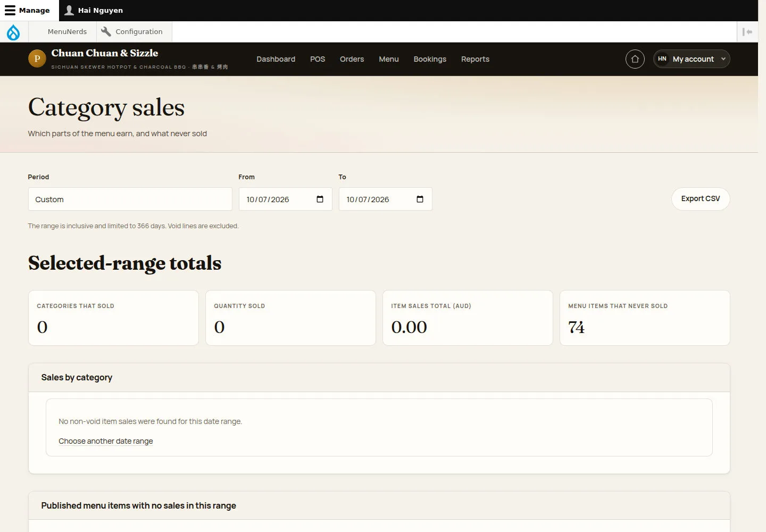Image resolution: width=766 pixels, height=532 pixels.
Task: Click the Item Sales Total 0.00 value
Action: pyautogui.click(x=409, y=327)
